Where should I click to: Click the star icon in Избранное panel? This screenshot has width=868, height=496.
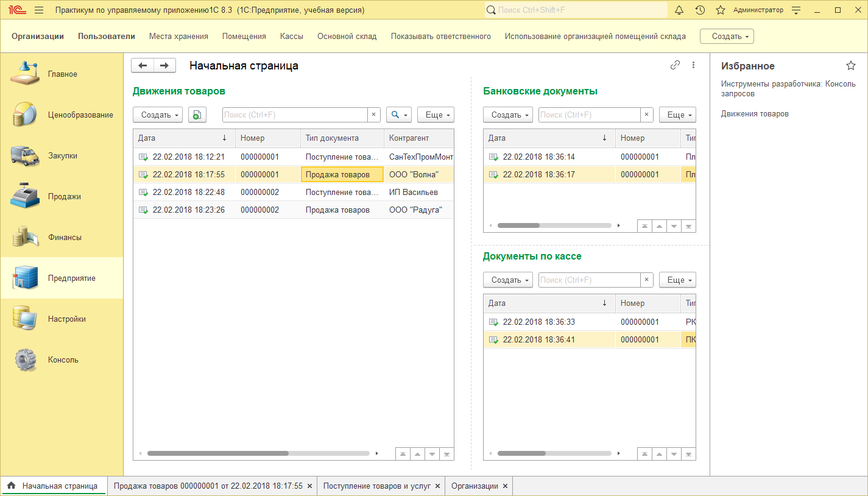point(851,66)
